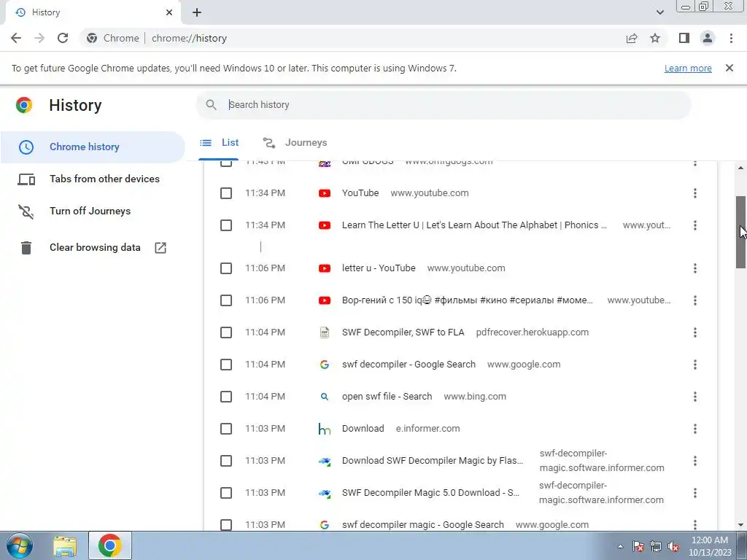Show hidden system tray icons

tap(620, 546)
